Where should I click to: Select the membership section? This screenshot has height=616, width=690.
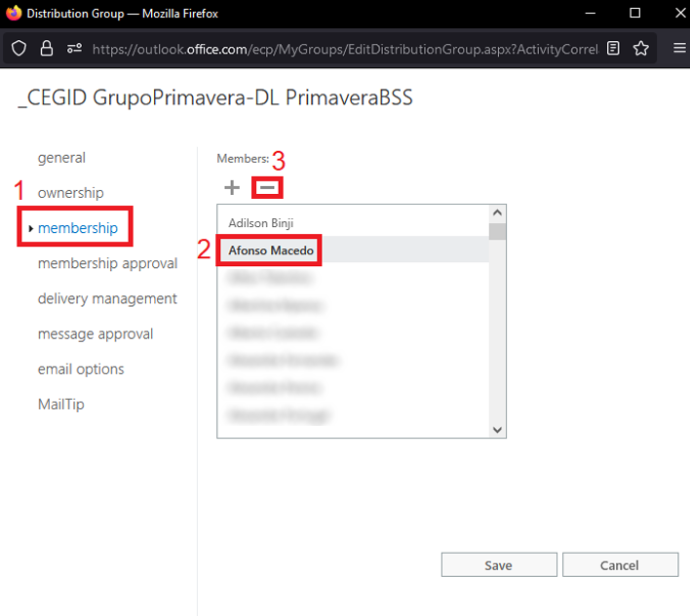click(78, 228)
